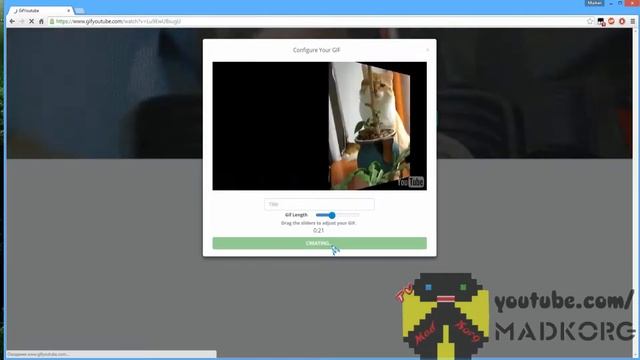The height and width of the screenshot is (360, 640).
Task: Click the browser forward arrow
Action: [x=22, y=21]
